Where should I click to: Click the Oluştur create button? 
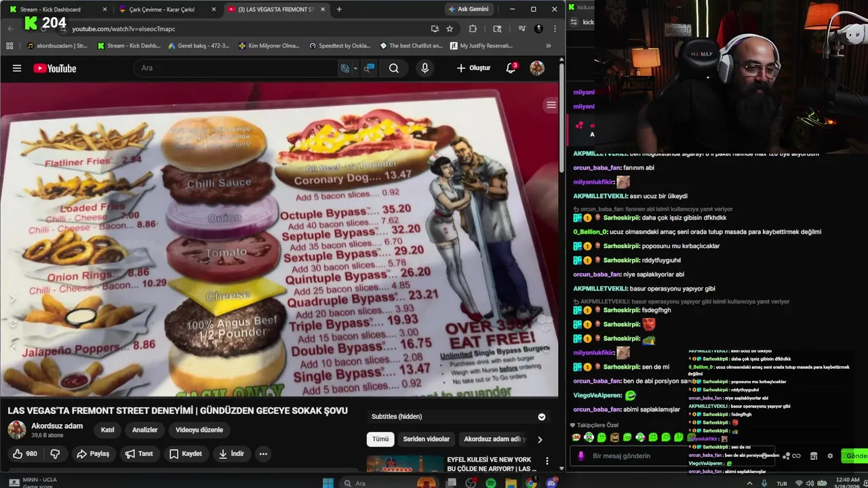[473, 68]
